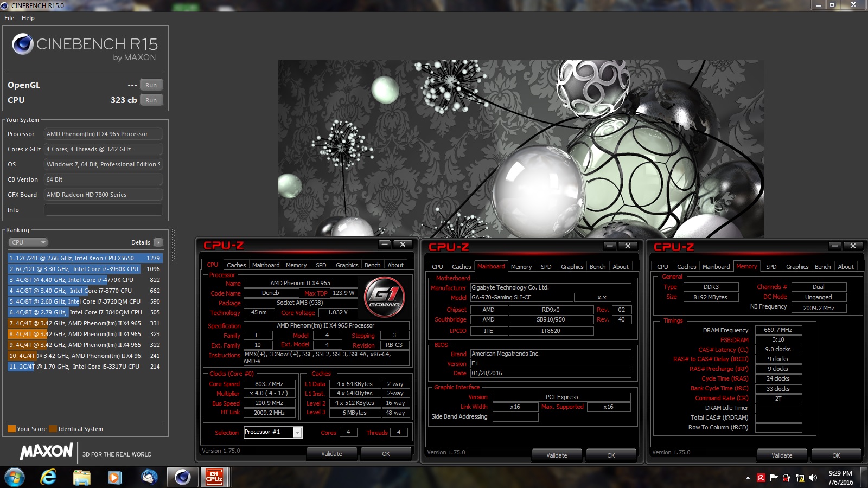Click Validate in the Mainboard window
Screen dimensions: 868x488
557,455
